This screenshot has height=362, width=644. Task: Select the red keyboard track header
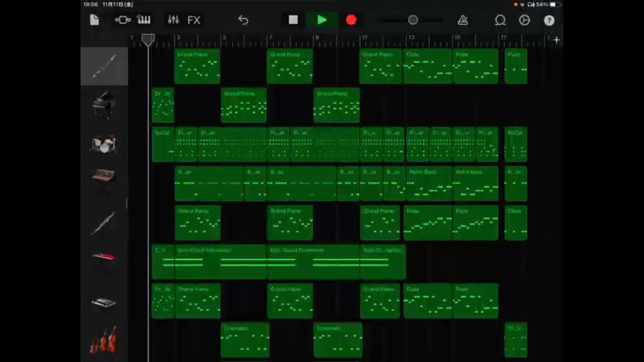[x=105, y=261]
